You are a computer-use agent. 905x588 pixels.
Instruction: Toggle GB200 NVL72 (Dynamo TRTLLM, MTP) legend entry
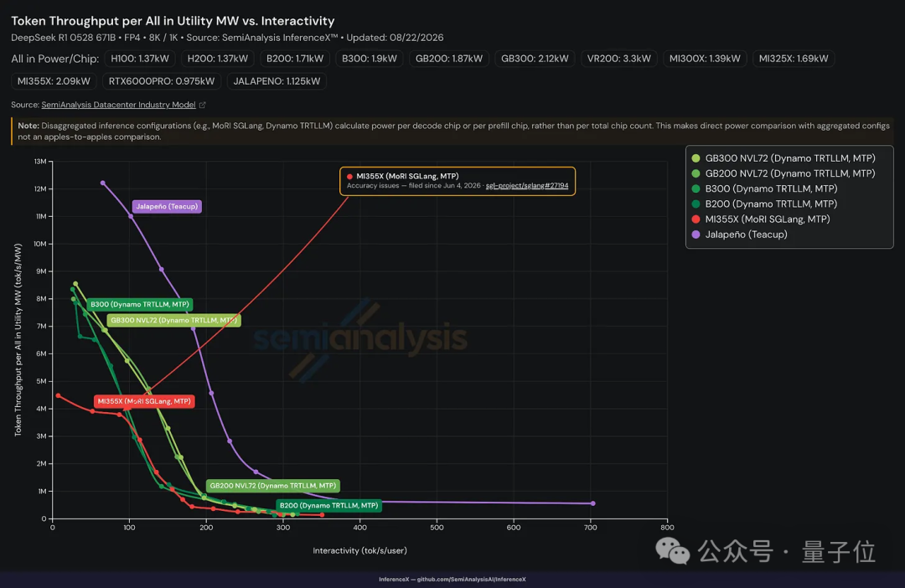pyautogui.click(x=783, y=173)
